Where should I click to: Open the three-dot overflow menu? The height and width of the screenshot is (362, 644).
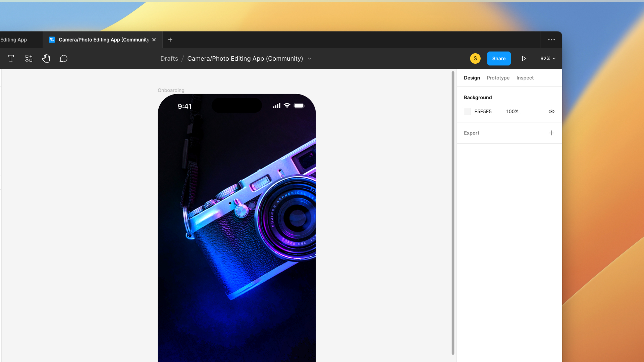pos(551,40)
